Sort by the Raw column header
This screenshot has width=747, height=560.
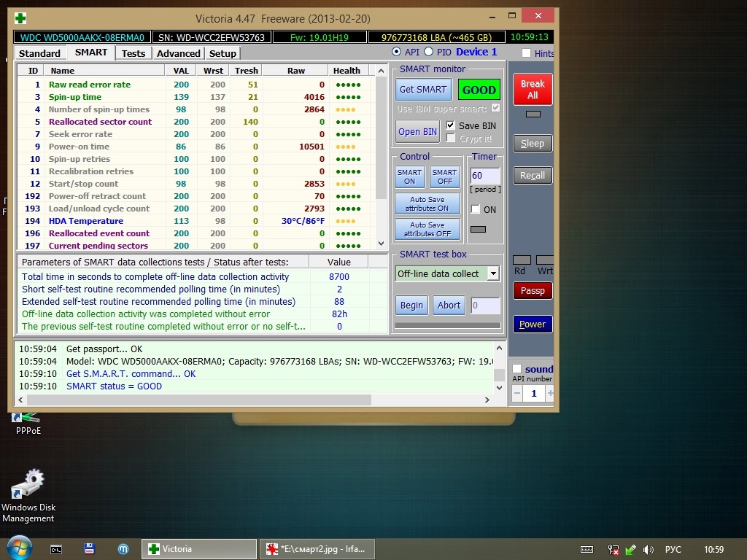pyautogui.click(x=295, y=71)
